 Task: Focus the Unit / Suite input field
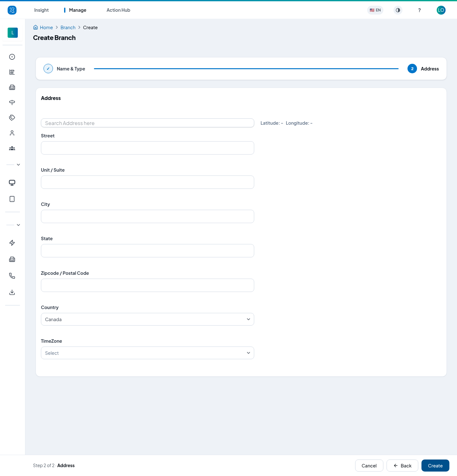148,182
